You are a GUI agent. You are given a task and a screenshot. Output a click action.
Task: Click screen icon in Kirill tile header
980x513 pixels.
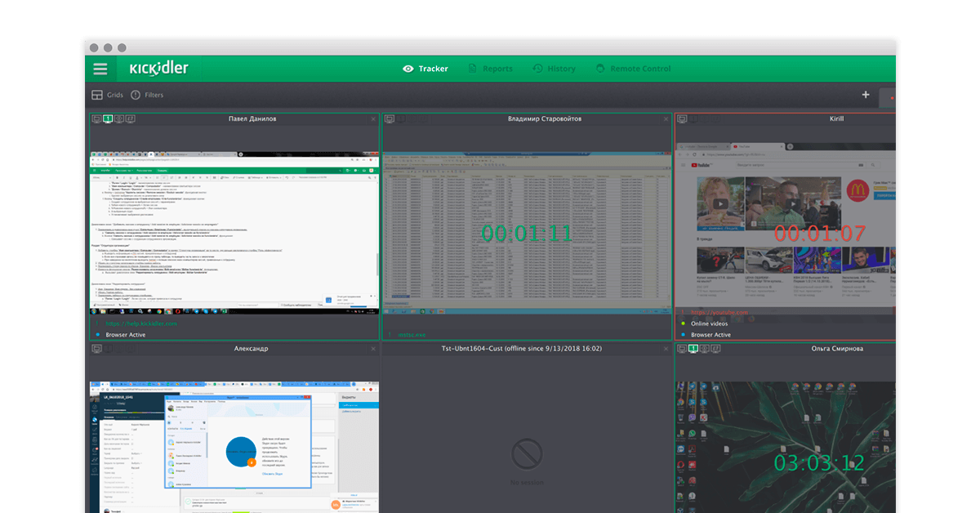[x=682, y=119]
